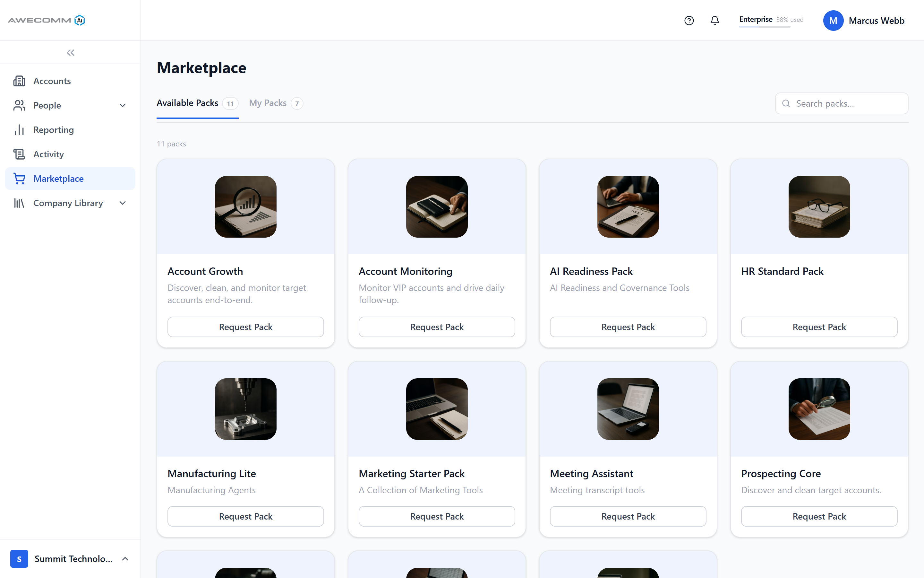This screenshot has height=578, width=924.
Task: Click the Account Monitoring title
Action: tap(406, 271)
